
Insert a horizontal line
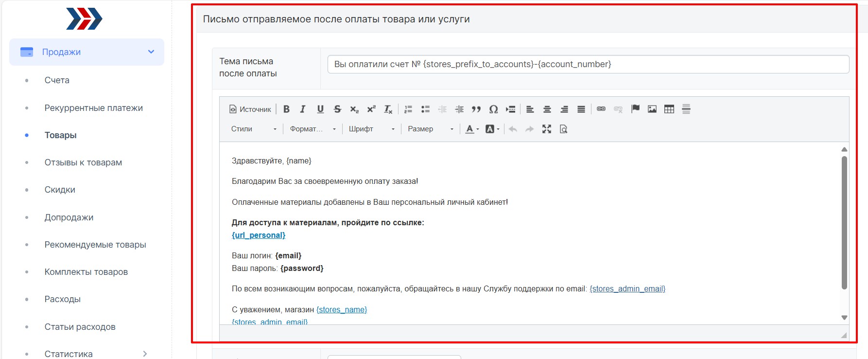(686, 109)
